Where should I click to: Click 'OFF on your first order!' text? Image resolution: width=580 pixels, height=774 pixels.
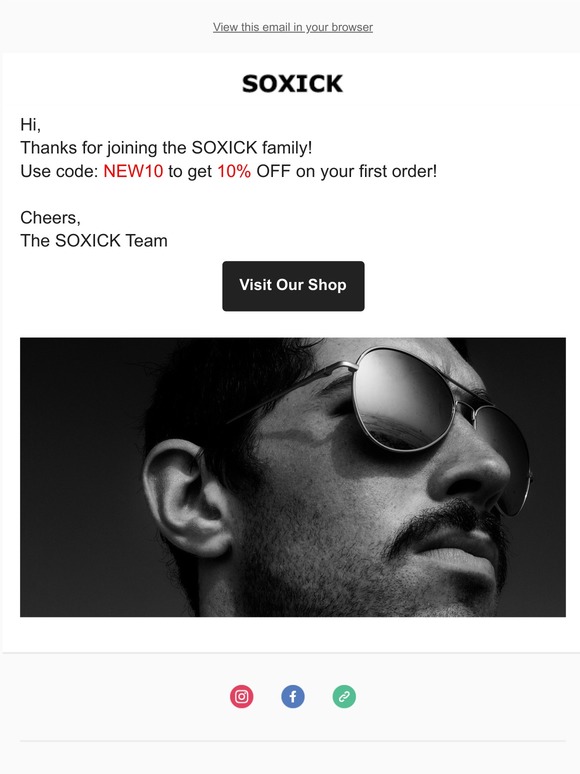347,171
